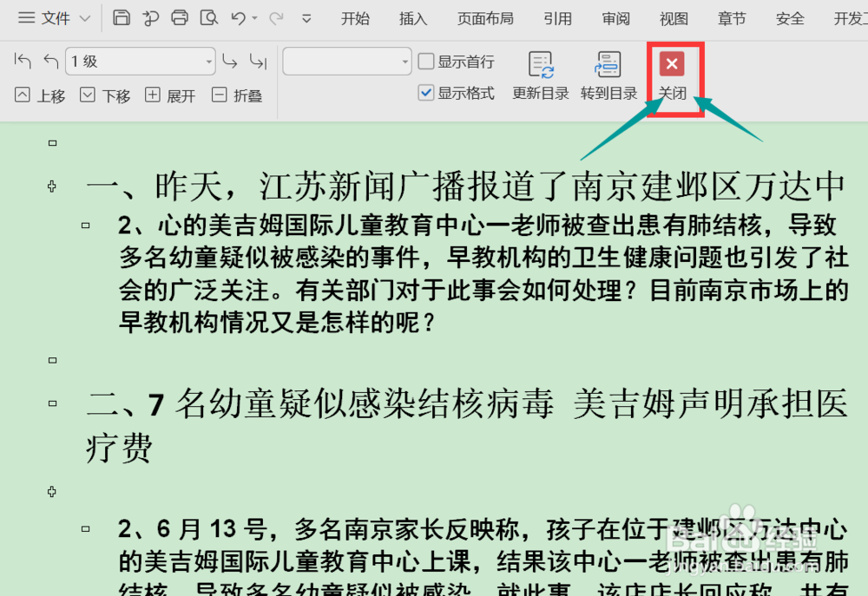
Task: Click the Redo icon
Action: (276, 18)
